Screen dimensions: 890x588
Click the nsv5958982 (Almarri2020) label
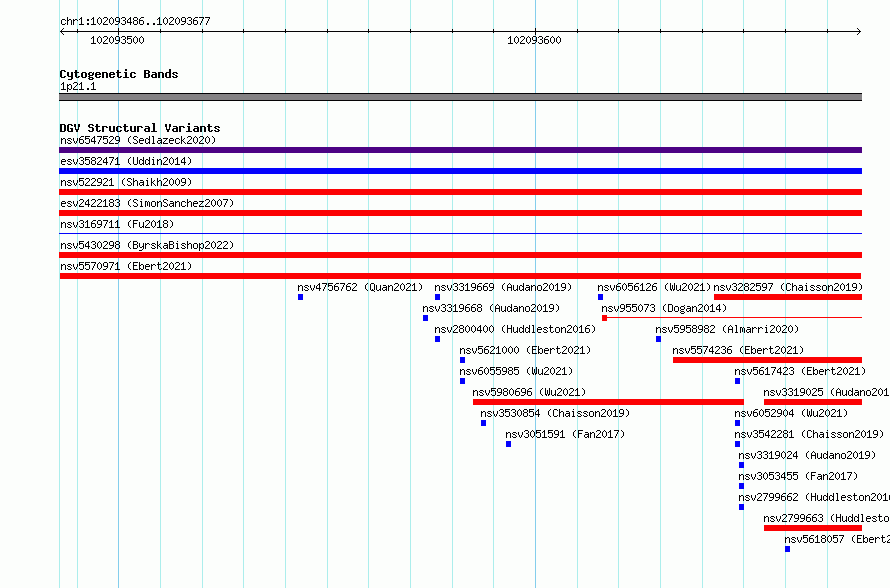(x=727, y=329)
